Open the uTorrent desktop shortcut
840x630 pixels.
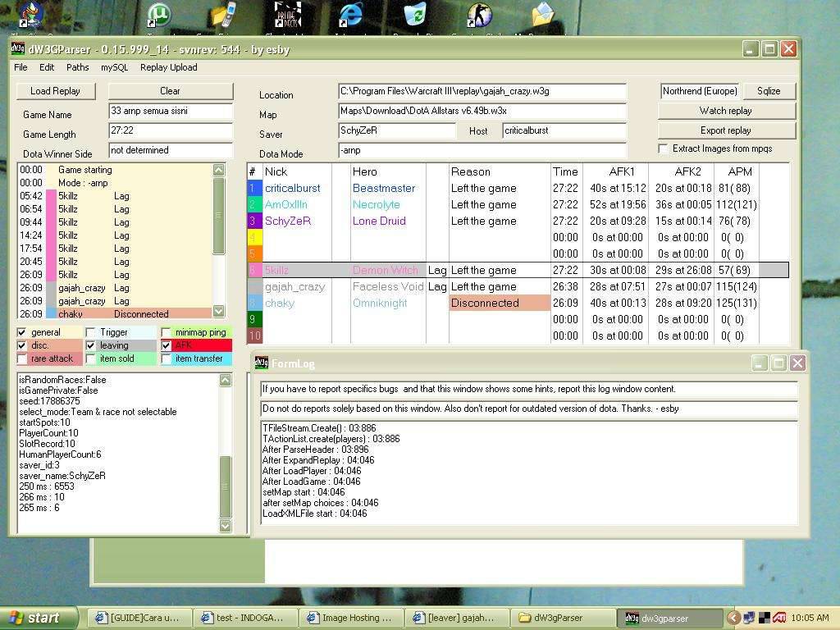coord(158,15)
